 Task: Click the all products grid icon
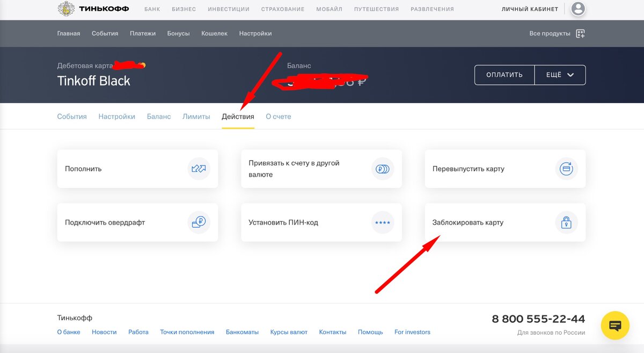[580, 33]
